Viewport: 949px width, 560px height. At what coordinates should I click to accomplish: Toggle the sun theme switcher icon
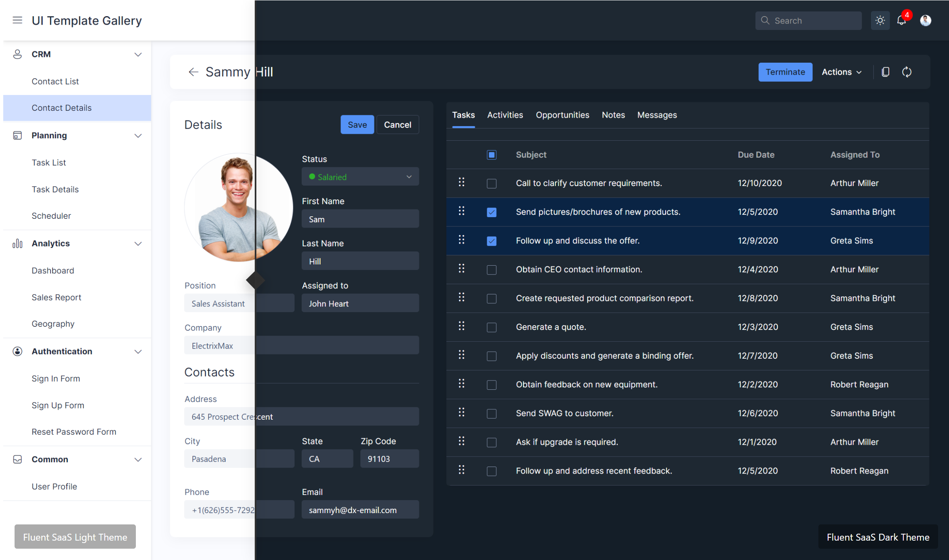click(880, 21)
